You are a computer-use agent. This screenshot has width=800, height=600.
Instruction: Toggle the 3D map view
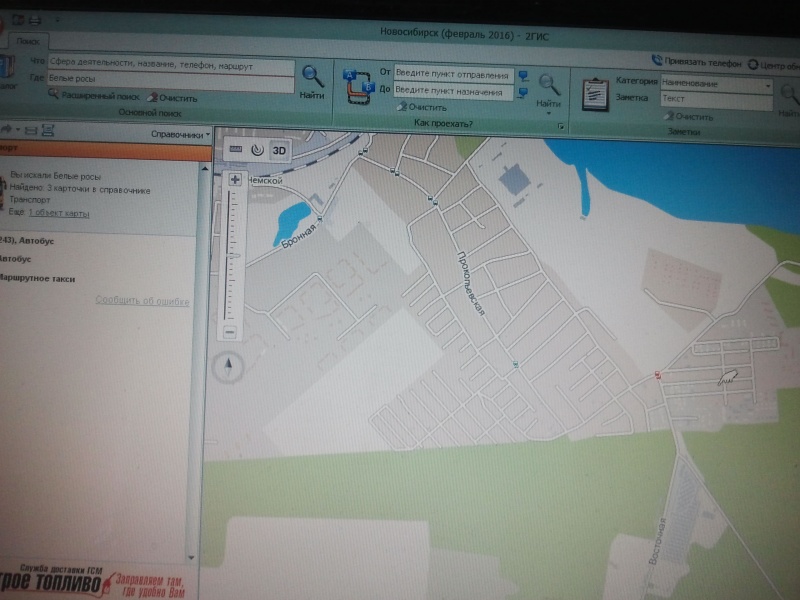[279, 150]
